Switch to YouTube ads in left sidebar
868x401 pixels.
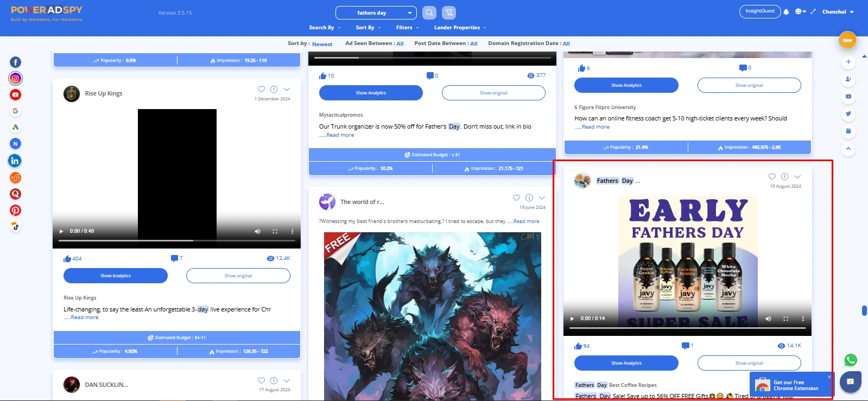point(15,95)
